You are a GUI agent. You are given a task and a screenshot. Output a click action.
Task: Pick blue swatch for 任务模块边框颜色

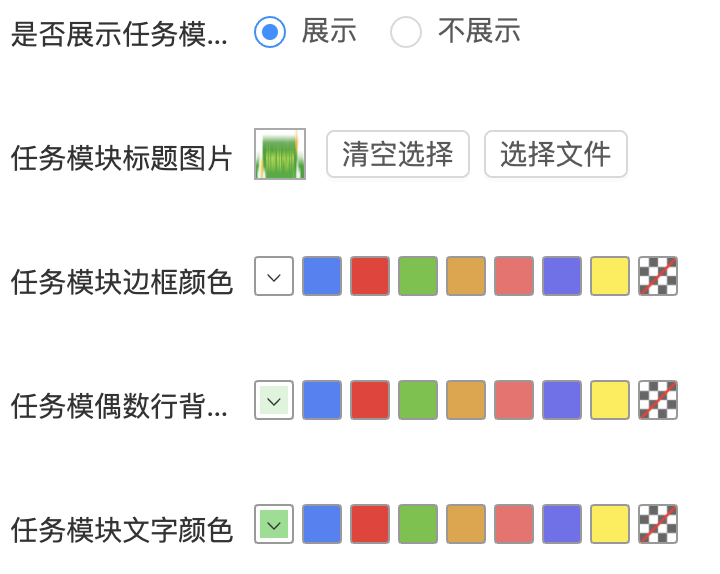click(322, 277)
